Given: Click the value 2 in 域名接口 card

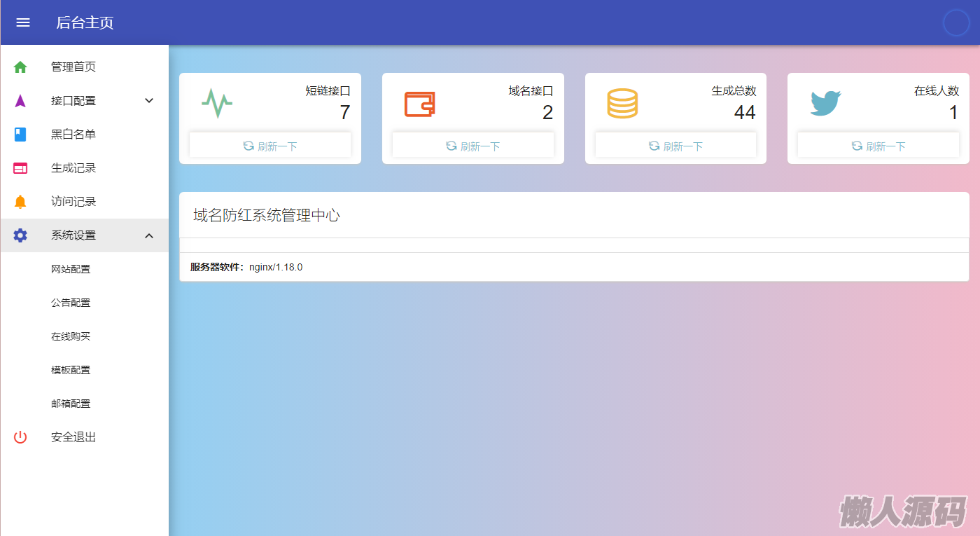Looking at the screenshot, I should (x=547, y=112).
